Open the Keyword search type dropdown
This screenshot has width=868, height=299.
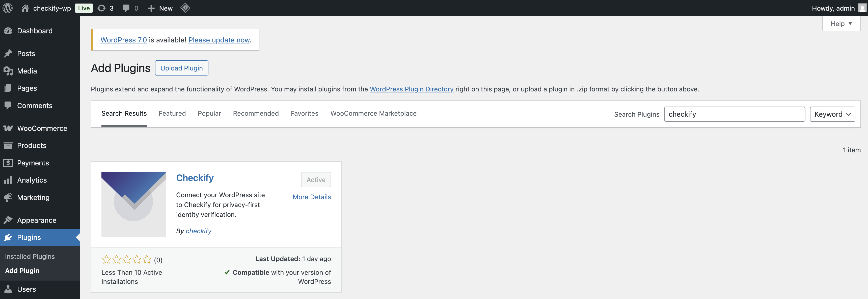click(832, 114)
